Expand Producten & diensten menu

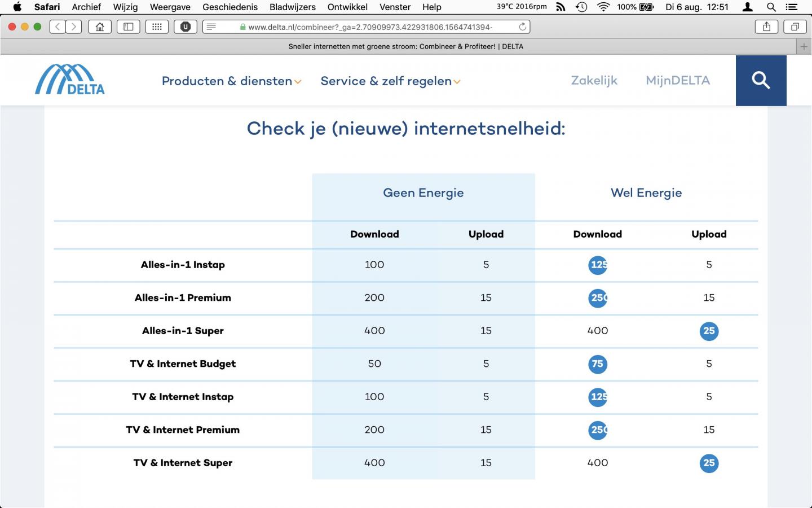tap(231, 81)
